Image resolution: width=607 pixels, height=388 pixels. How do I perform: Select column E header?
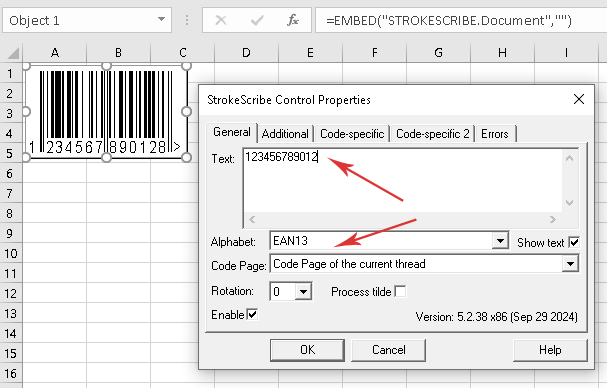(x=310, y=53)
